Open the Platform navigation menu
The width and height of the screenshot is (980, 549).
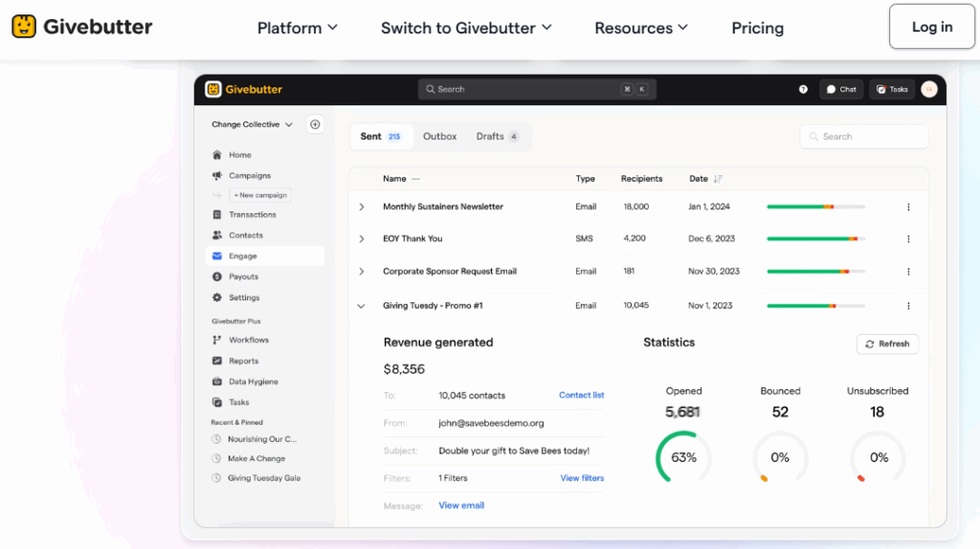point(297,28)
